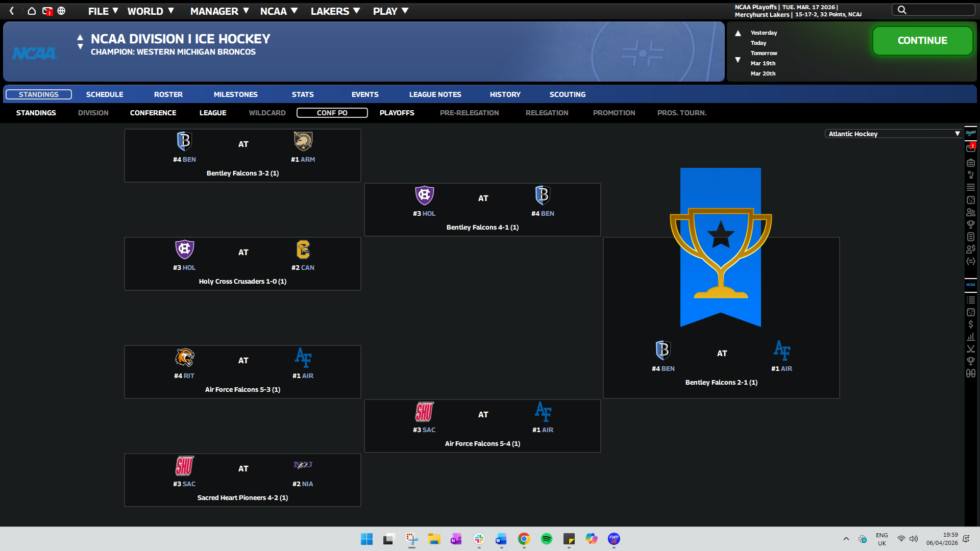
Task: Open the crossed hockey sticks sidebar icon
Action: 971,349
